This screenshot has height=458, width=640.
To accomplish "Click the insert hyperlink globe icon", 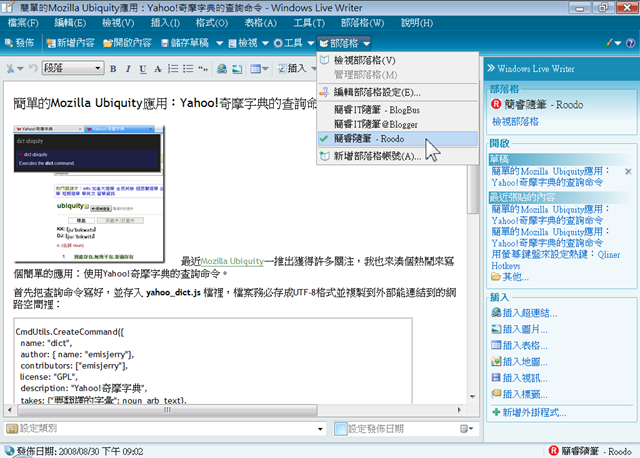I will pyautogui.click(x=222, y=69).
